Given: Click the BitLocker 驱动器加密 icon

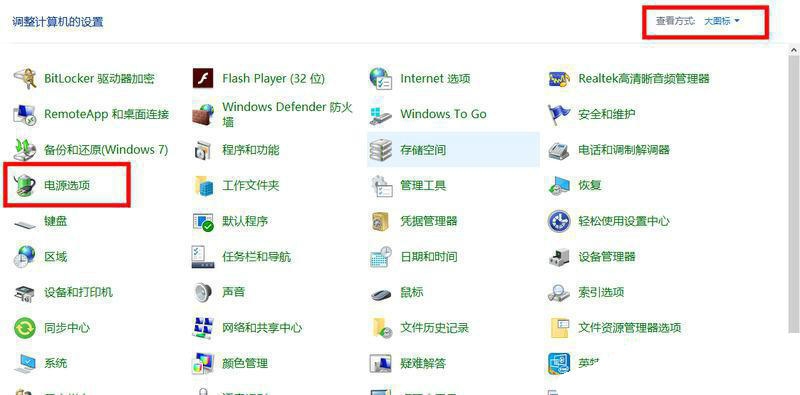Looking at the screenshot, I should (x=24, y=79).
